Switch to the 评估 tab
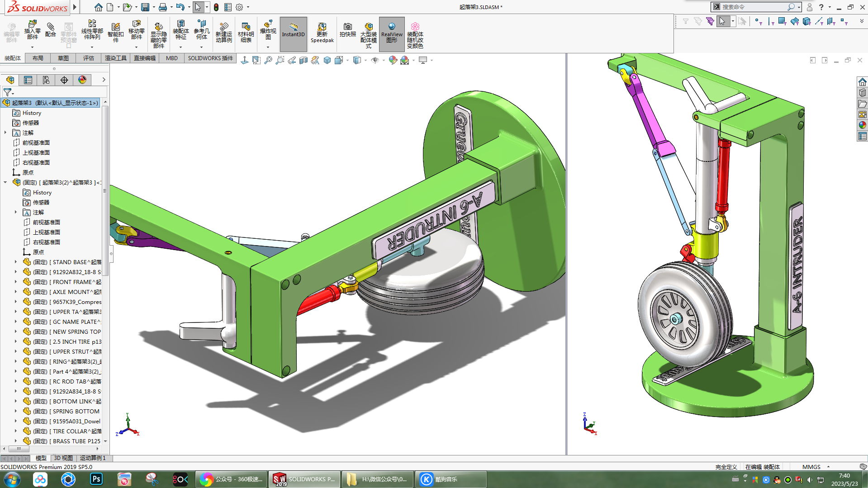 [89, 58]
